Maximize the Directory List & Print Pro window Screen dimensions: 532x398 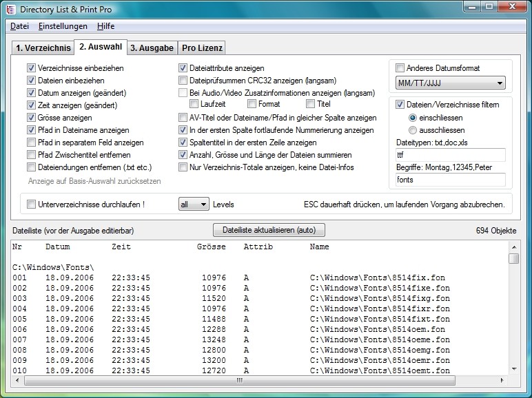tap(489, 6)
